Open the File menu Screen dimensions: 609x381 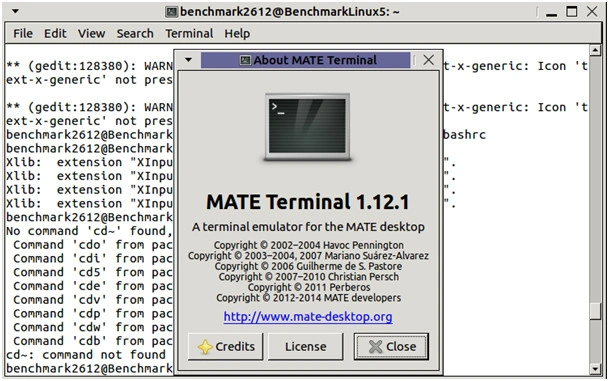point(23,33)
